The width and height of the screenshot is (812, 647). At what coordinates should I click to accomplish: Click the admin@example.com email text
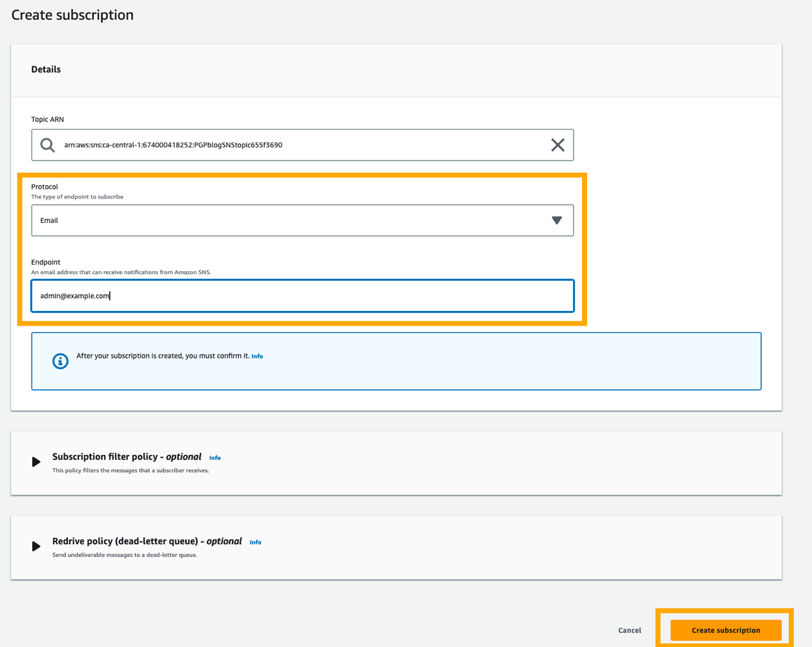point(74,296)
